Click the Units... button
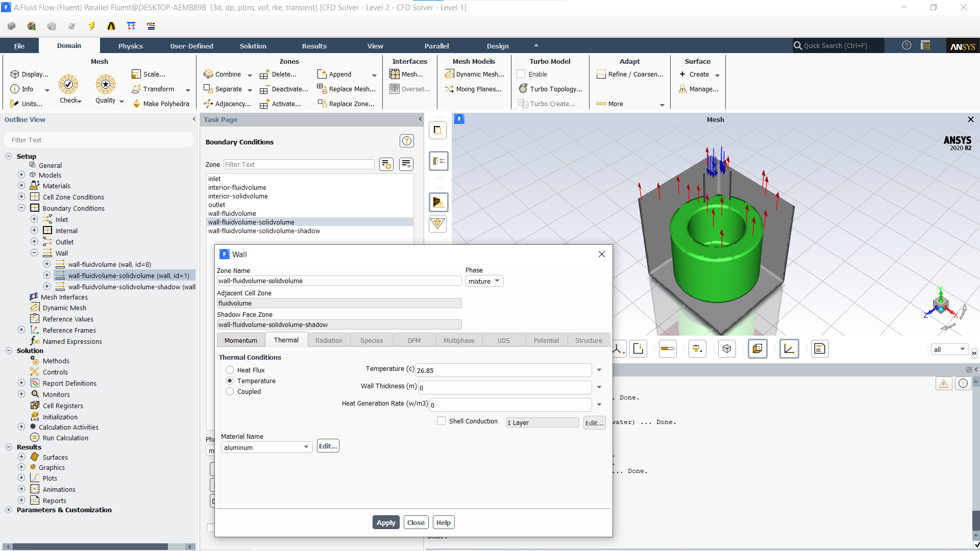 (27, 104)
